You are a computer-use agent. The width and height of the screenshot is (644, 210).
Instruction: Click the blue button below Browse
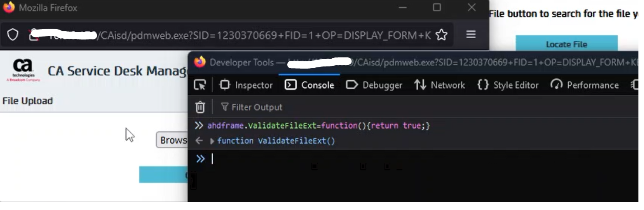pos(164,174)
